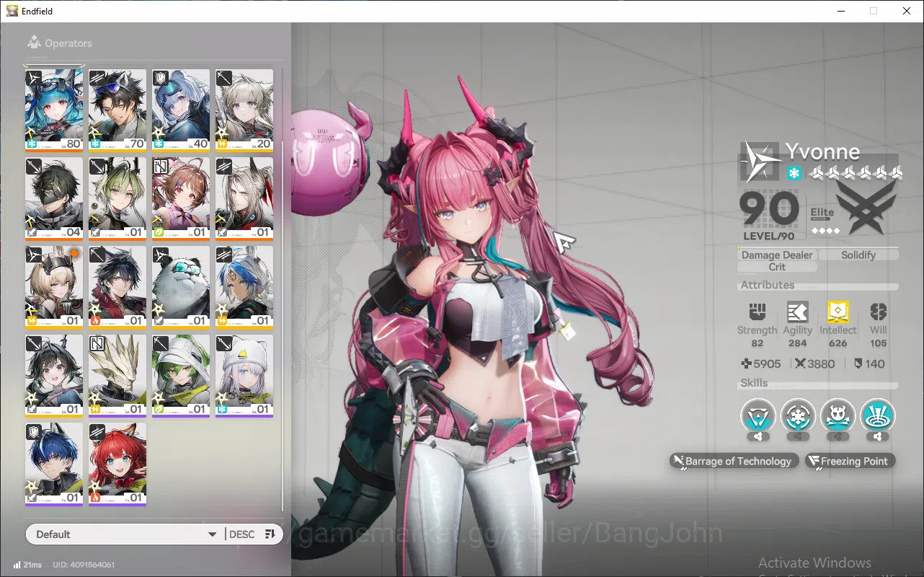Click the Yvonne operator name
924x577 pixels.
coord(822,151)
